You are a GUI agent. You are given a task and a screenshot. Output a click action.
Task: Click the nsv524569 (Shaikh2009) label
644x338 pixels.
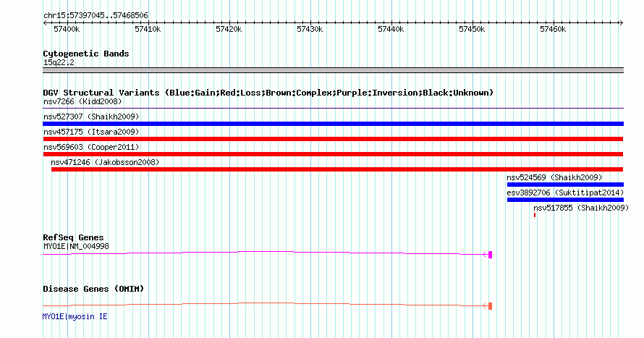pyautogui.click(x=554, y=177)
